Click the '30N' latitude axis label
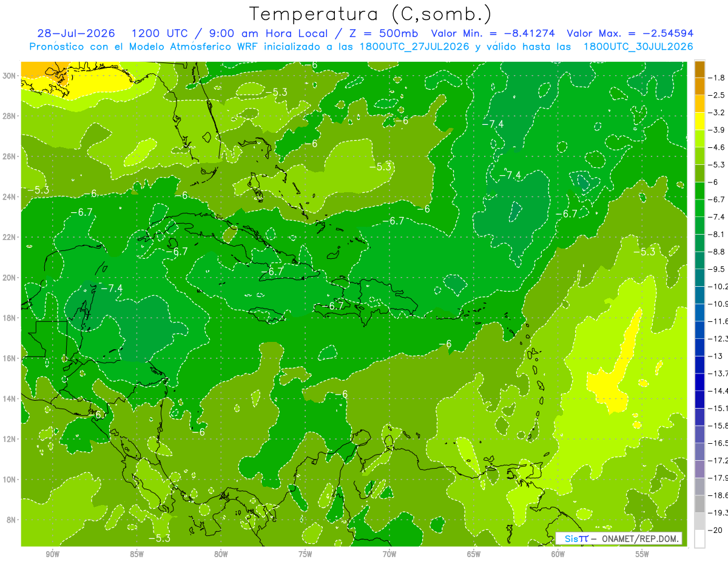 [10, 76]
